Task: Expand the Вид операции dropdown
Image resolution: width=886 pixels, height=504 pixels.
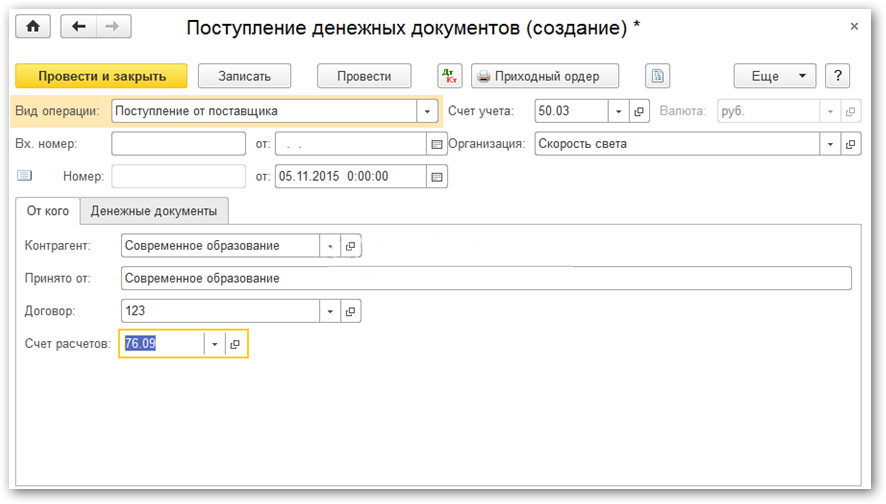Action: pos(428,111)
